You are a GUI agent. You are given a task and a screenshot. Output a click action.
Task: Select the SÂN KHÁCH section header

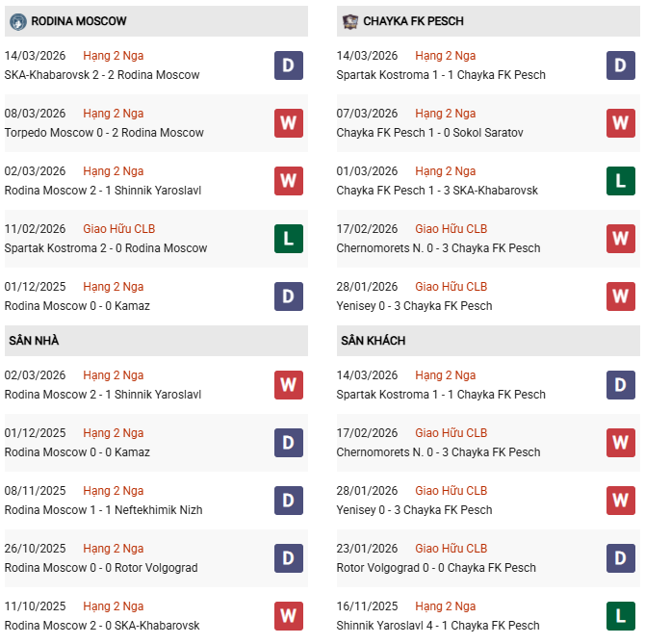(x=373, y=341)
